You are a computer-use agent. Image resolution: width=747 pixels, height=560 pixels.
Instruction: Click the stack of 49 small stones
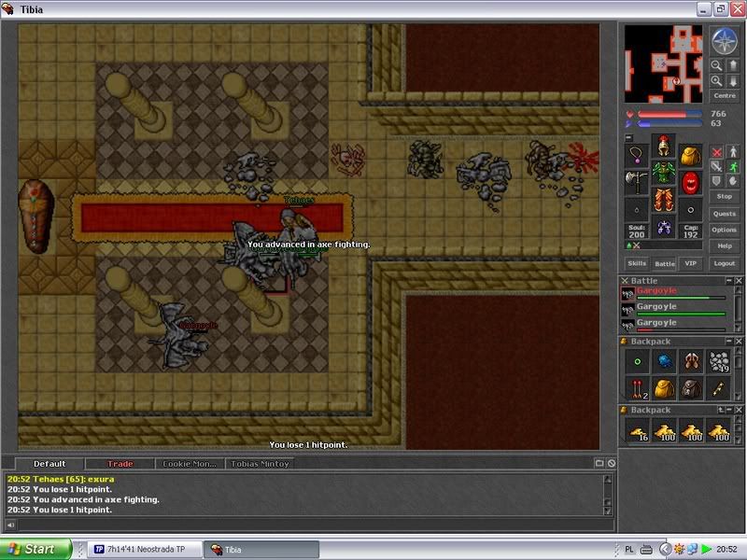pos(718,362)
